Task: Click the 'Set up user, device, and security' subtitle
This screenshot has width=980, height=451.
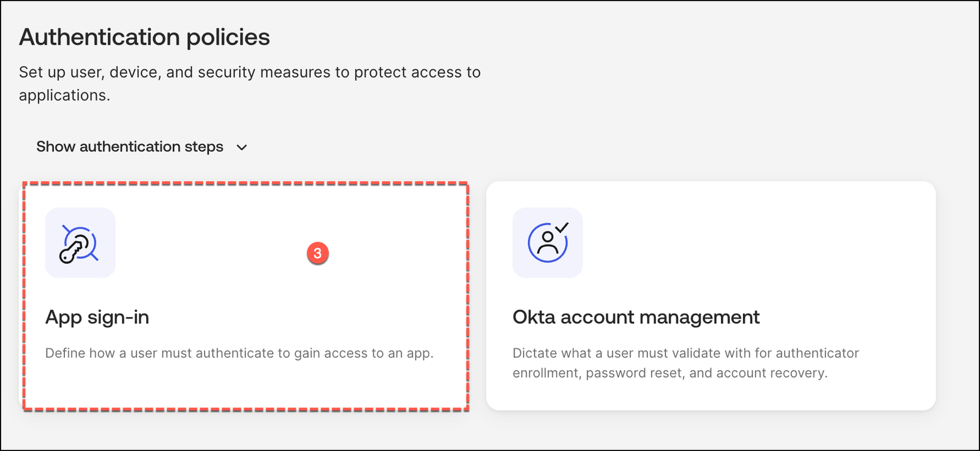Action: pyautogui.click(x=249, y=72)
